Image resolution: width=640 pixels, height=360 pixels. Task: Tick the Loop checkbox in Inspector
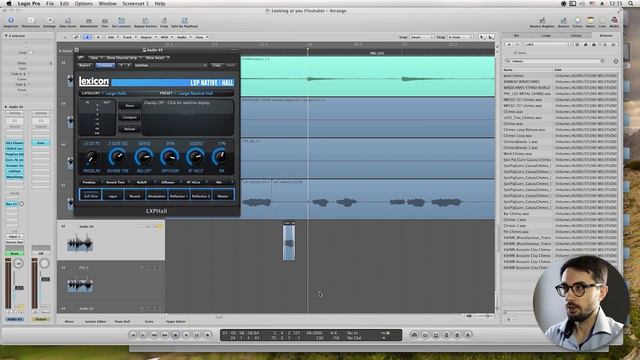31,52
